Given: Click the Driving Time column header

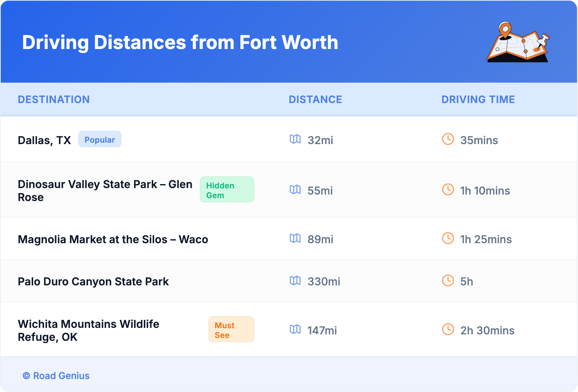Looking at the screenshot, I should 478,99.
